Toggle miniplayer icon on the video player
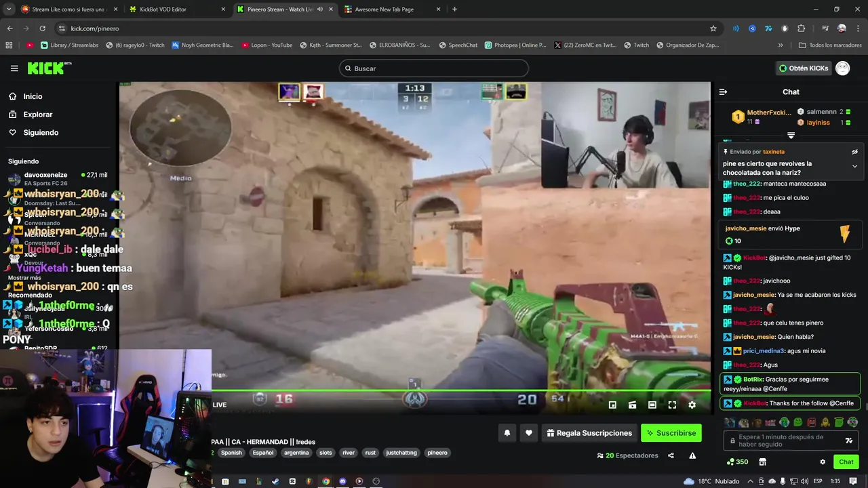The width and height of the screenshot is (868, 488). [x=612, y=405]
